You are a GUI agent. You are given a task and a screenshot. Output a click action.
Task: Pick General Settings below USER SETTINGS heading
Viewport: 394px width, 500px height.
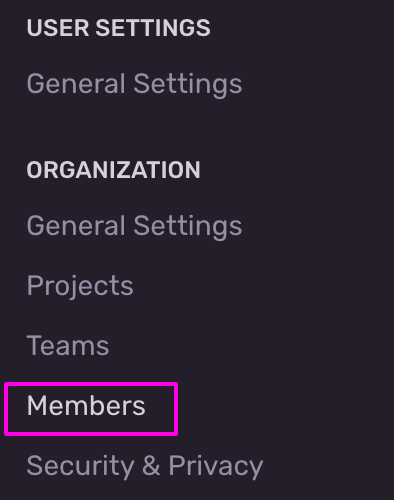coord(134,84)
